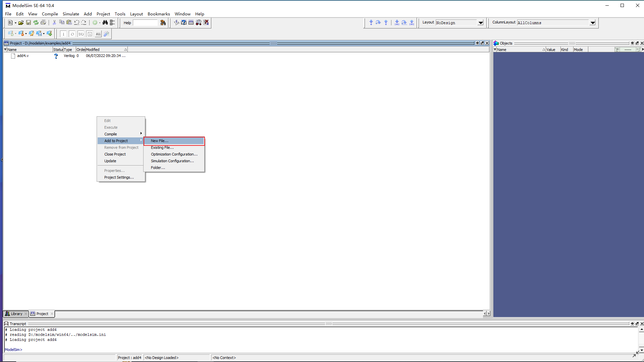
Task: Undock the Transcript pane
Action: (637, 323)
